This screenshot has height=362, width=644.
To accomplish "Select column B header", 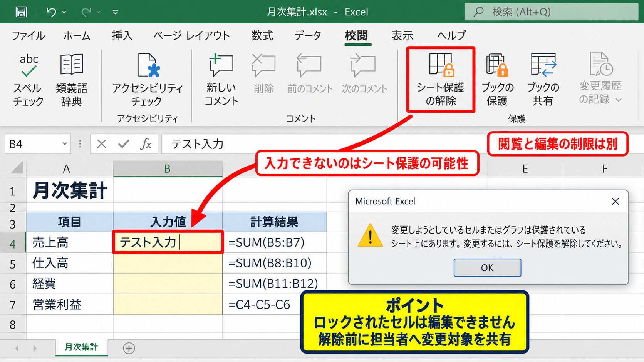I will pos(168,169).
